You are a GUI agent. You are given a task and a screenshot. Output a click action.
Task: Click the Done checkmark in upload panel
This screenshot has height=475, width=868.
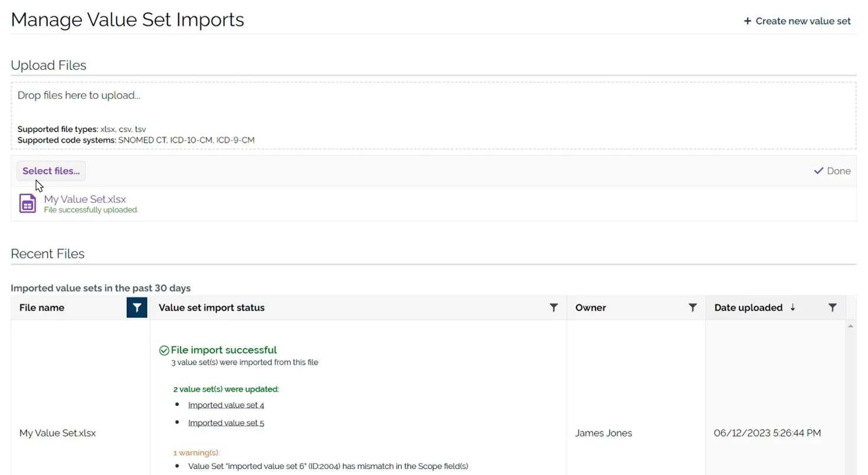coord(818,171)
